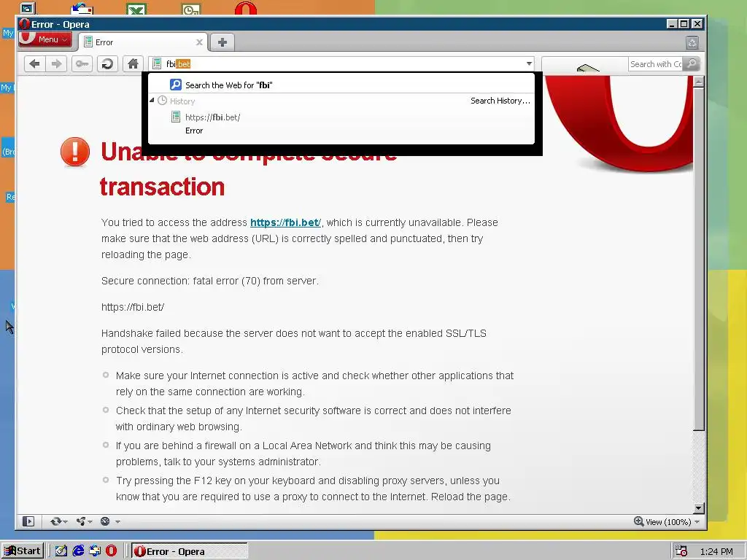Click the Error title under history entry
The height and width of the screenshot is (560, 747).
tap(194, 131)
